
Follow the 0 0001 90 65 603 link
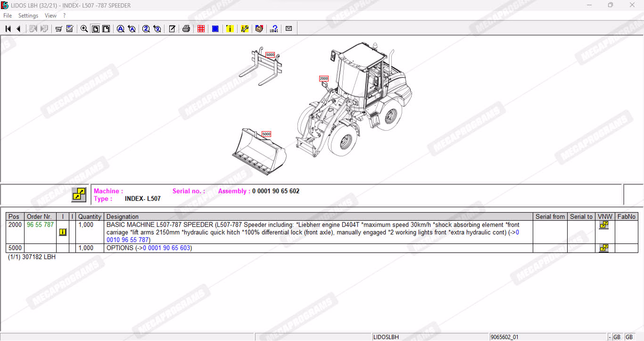166,248
